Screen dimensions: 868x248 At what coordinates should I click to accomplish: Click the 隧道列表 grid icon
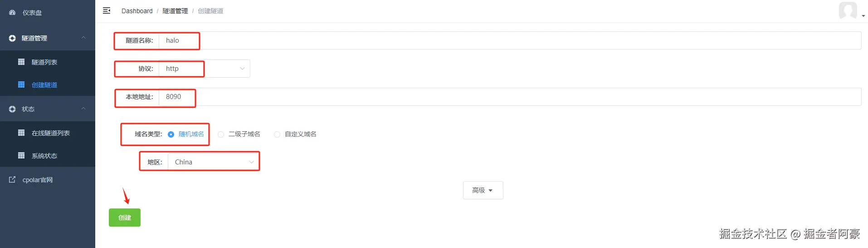[21, 62]
